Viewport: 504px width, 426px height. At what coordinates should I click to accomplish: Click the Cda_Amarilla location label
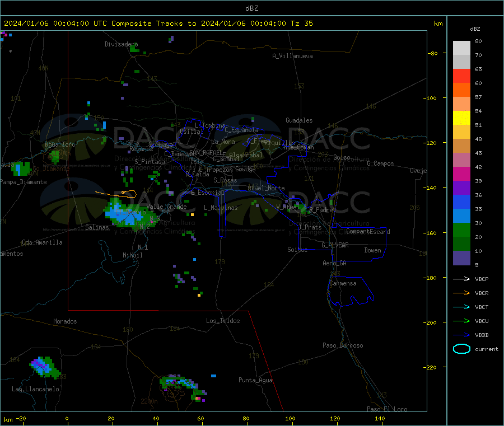pyautogui.click(x=42, y=242)
